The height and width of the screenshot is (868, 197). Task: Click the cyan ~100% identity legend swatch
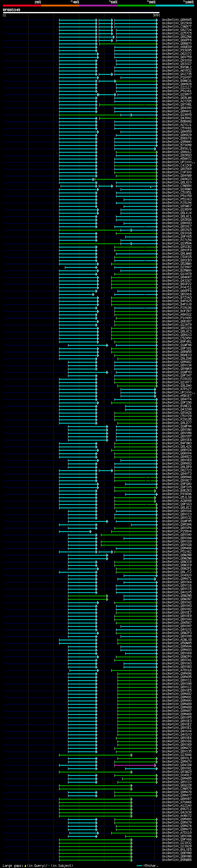click(175, 6)
